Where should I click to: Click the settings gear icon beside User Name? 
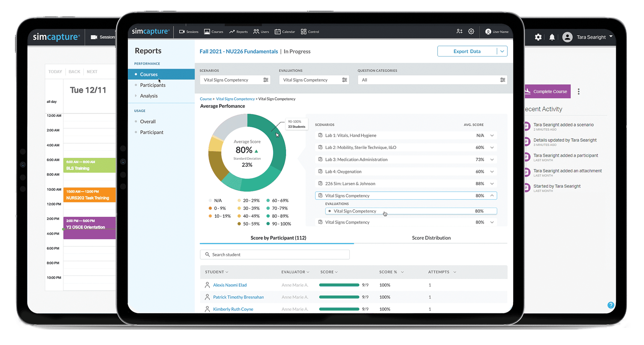[x=471, y=32]
